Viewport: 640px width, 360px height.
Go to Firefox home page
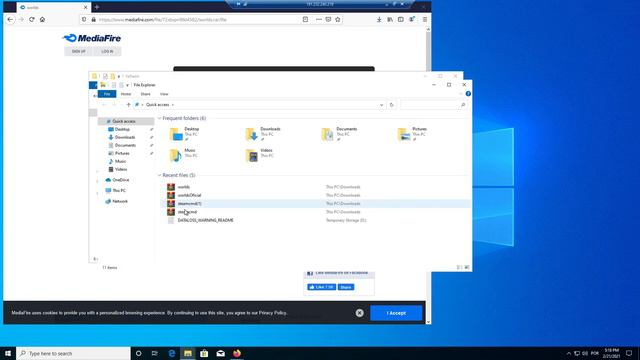42,19
